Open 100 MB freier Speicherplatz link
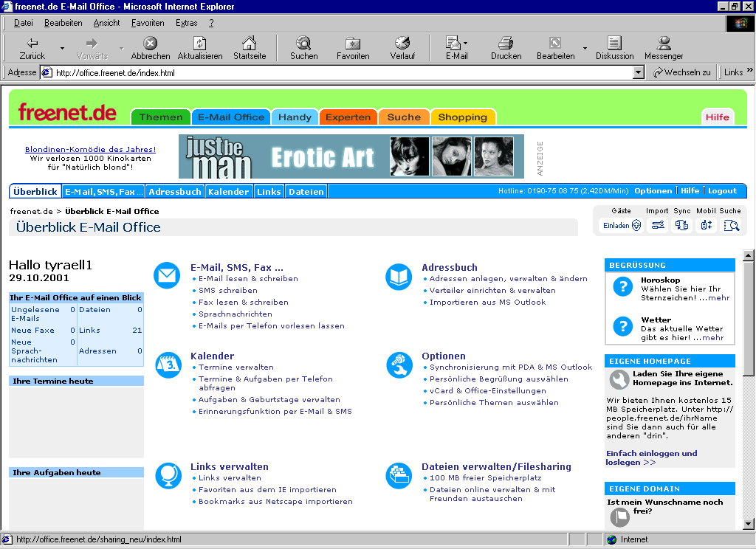756x549 pixels. click(x=486, y=478)
